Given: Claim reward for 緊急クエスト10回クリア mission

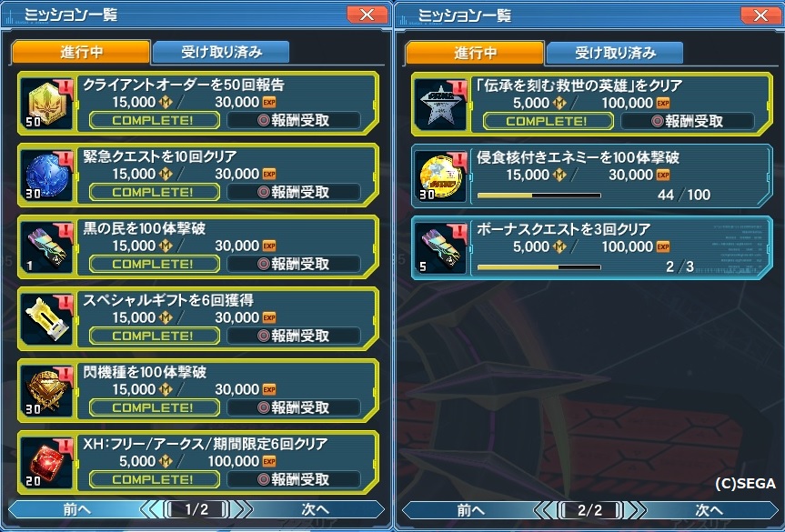Looking at the screenshot, I should [x=294, y=192].
